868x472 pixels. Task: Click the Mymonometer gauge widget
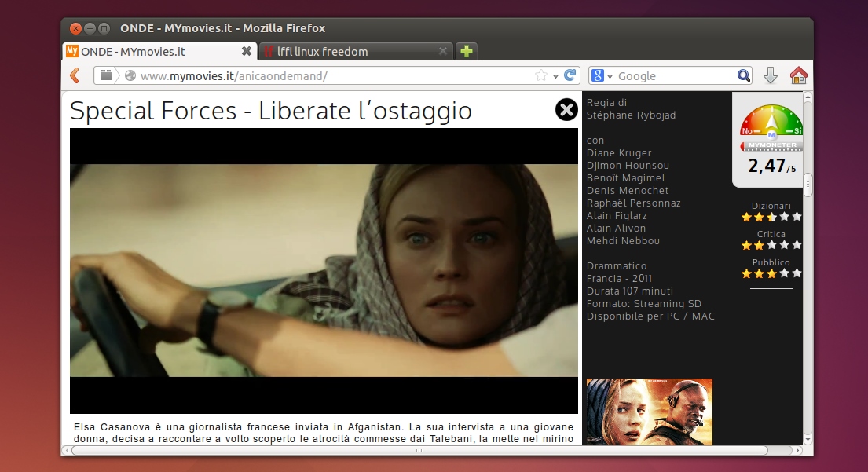[771, 127]
